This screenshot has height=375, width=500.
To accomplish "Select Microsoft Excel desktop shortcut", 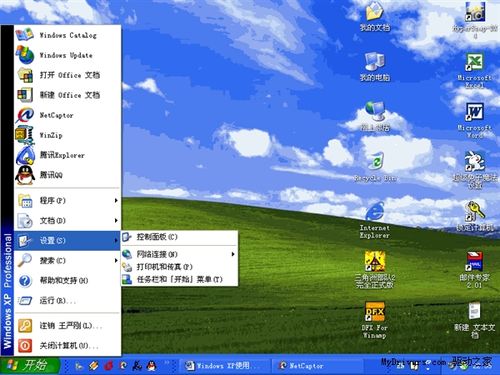I will tap(475, 70).
